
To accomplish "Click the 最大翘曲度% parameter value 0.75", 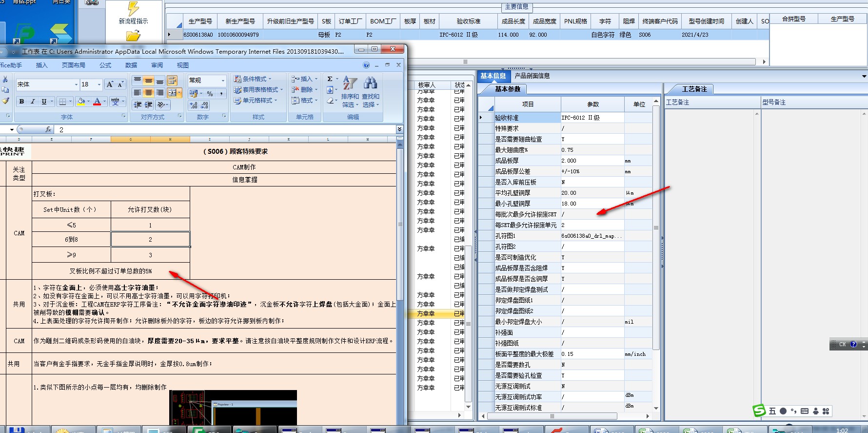I will coord(592,150).
